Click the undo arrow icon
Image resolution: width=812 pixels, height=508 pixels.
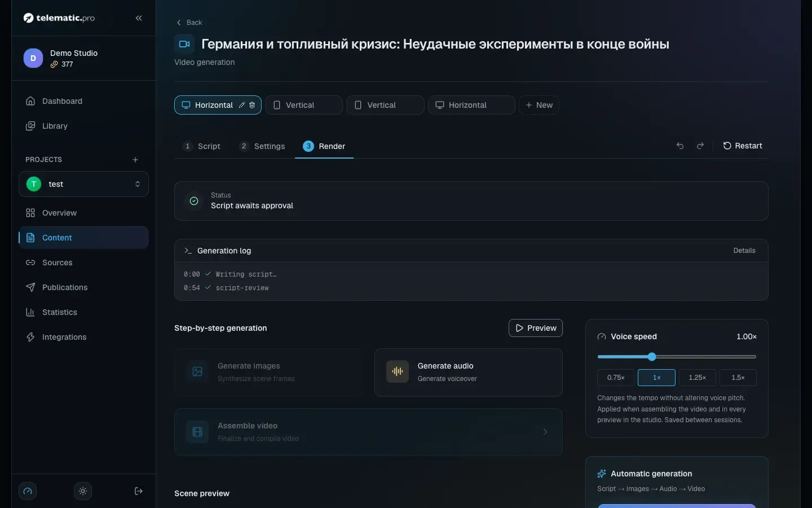680,146
